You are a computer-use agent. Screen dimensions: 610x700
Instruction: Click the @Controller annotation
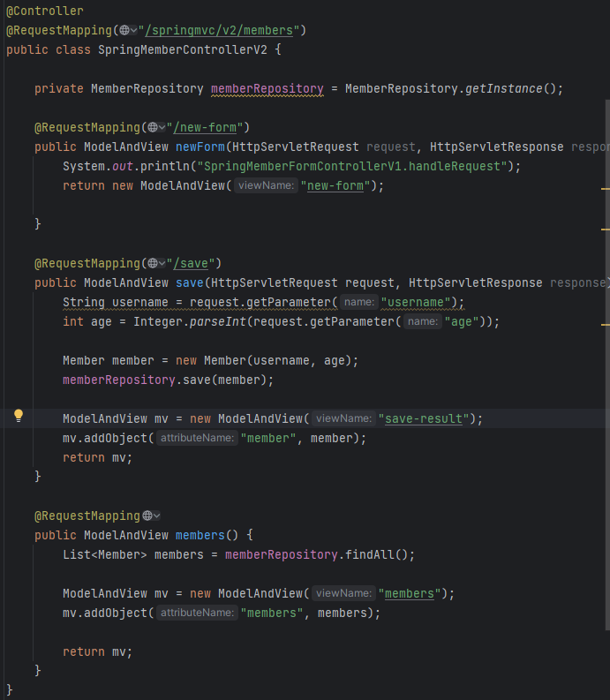(x=45, y=11)
